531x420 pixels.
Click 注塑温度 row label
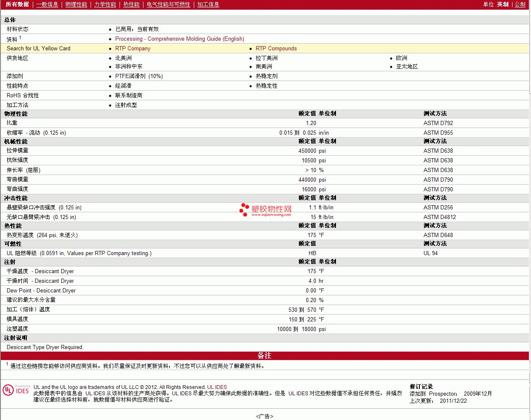pos(18,329)
